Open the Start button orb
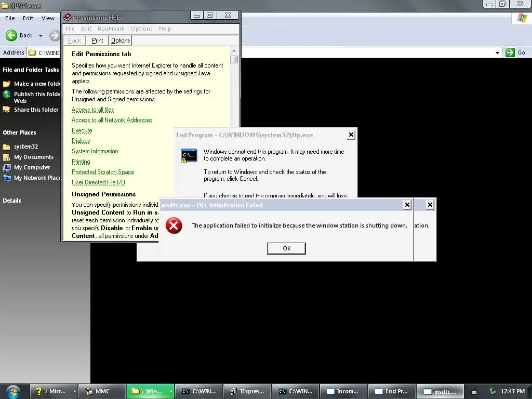Viewport: 532px width, 399px height. tap(12, 392)
